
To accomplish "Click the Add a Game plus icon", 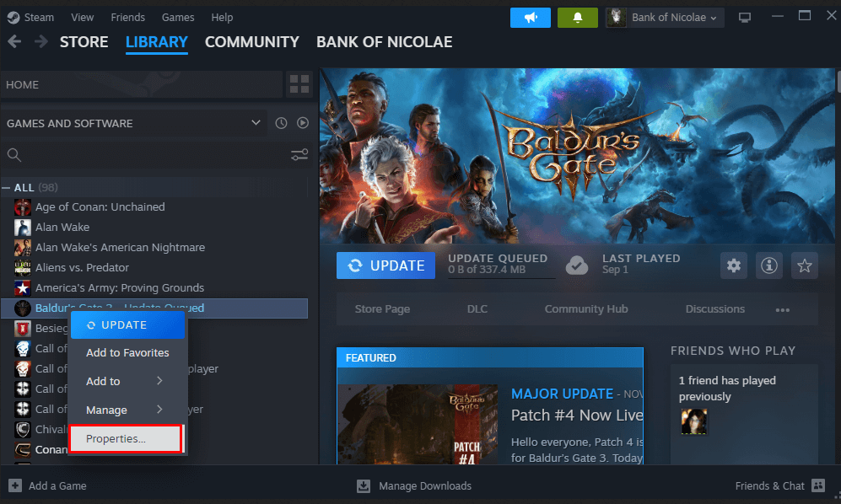I will [15, 485].
